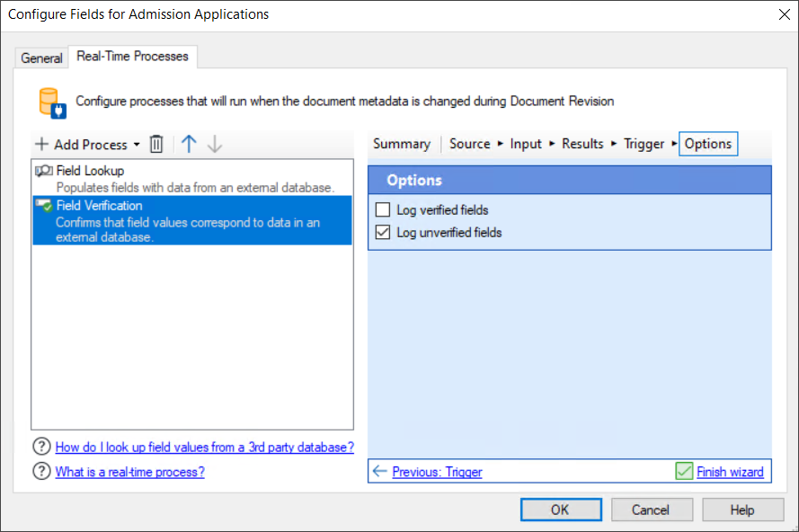This screenshot has height=532, width=799.
Task: Go to the Trigger wizard step
Action: click(x=644, y=143)
